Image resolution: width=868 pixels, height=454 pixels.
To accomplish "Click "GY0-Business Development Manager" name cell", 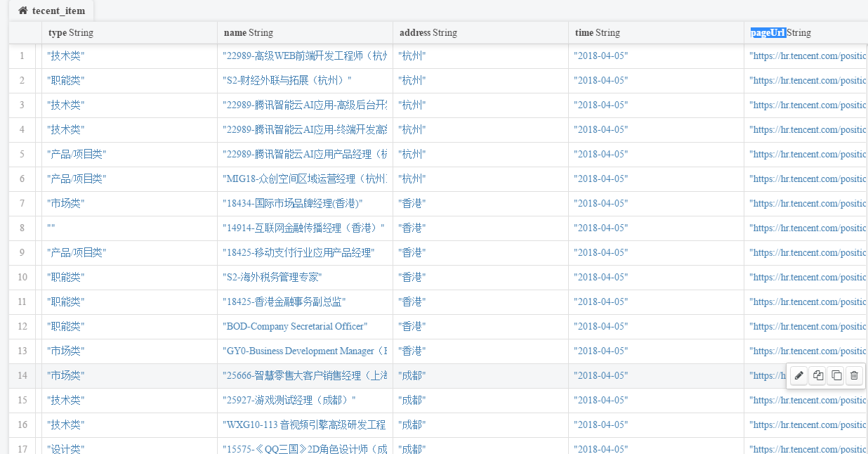I will pos(305,351).
